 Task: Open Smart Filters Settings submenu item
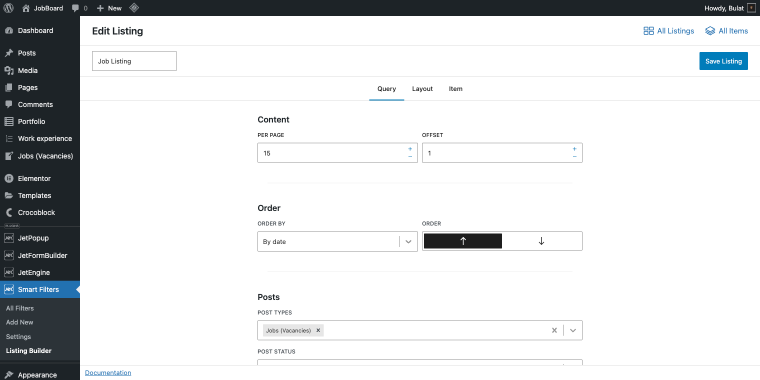pyautogui.click(x=18, y=336)
